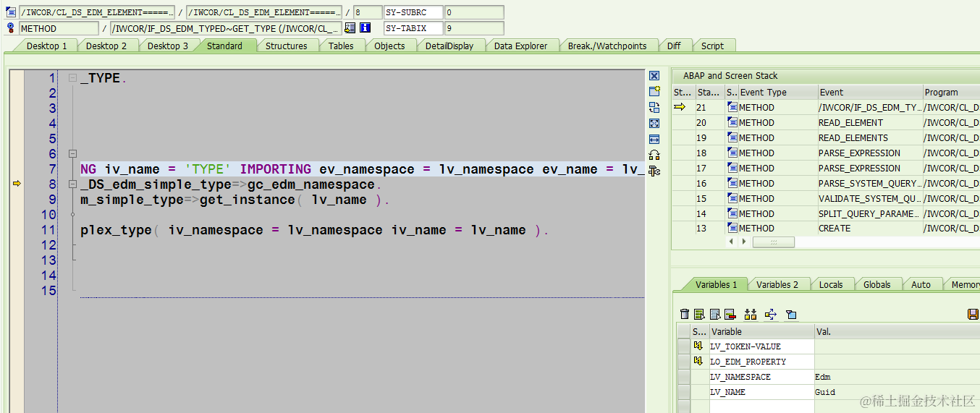The width and height of the screenshot is (980, 413).
Task: Click the Guid value of LV_NAME
Action: [825, 392]
